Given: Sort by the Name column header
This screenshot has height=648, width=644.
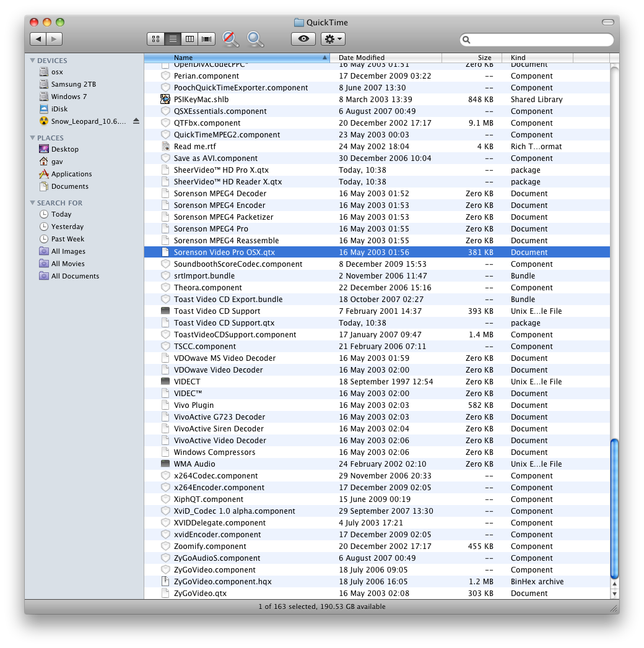Looking at the screenshot, I should (237, 58).
